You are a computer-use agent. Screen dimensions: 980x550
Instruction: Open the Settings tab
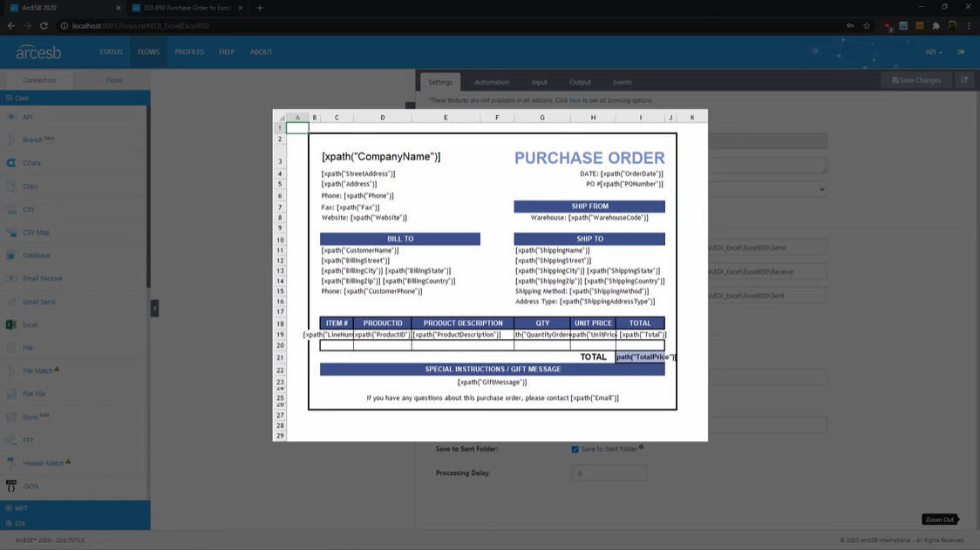[x=440, y=82]
